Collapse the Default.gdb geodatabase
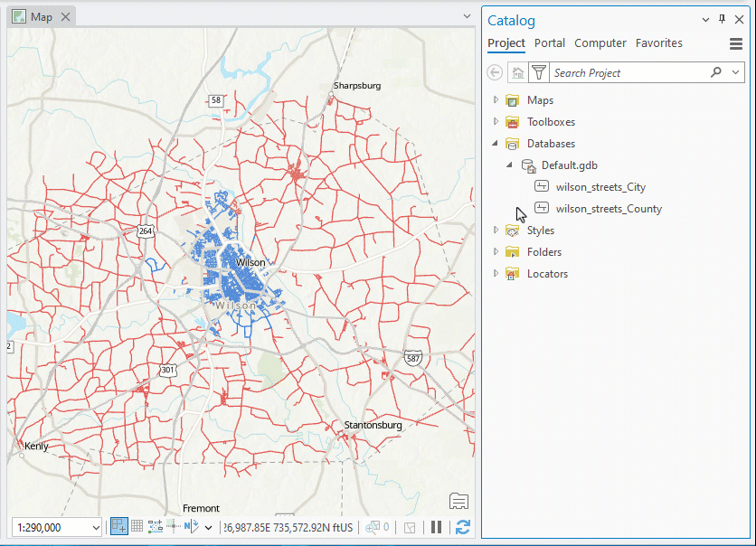 pyautogui.click(x=509, y=165)
